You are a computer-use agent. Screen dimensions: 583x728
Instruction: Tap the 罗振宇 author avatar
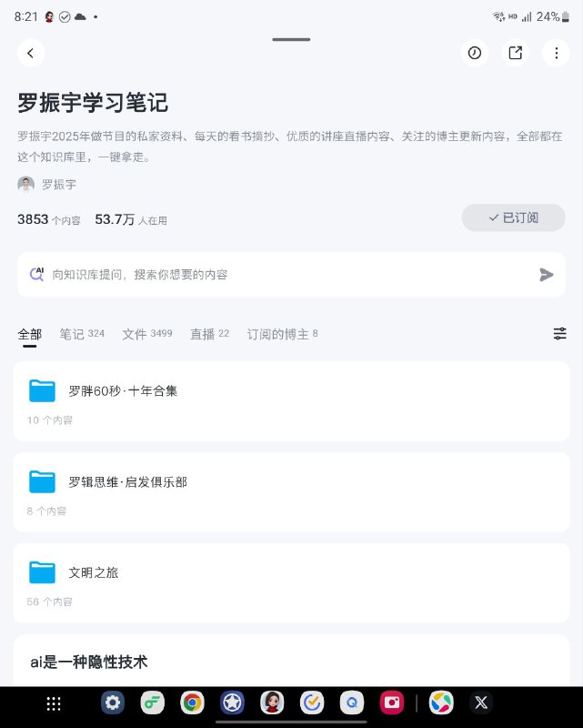(26, 185)
